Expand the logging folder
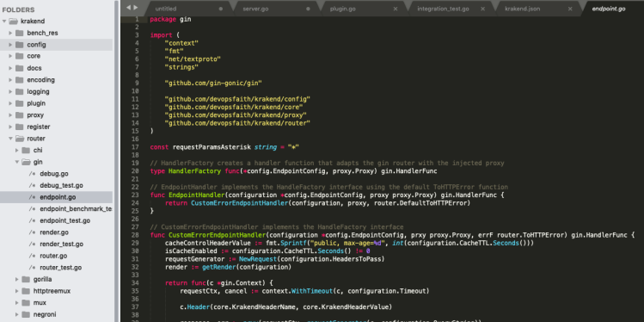644x322 pixels. (10, 92)
